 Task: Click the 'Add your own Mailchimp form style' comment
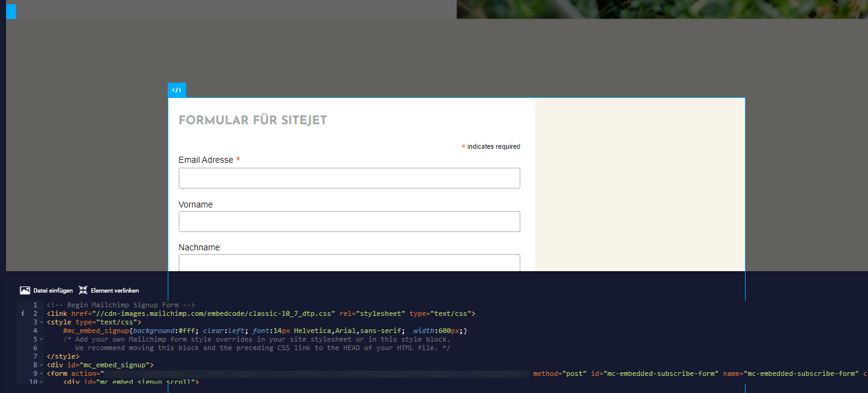point(256,339)
